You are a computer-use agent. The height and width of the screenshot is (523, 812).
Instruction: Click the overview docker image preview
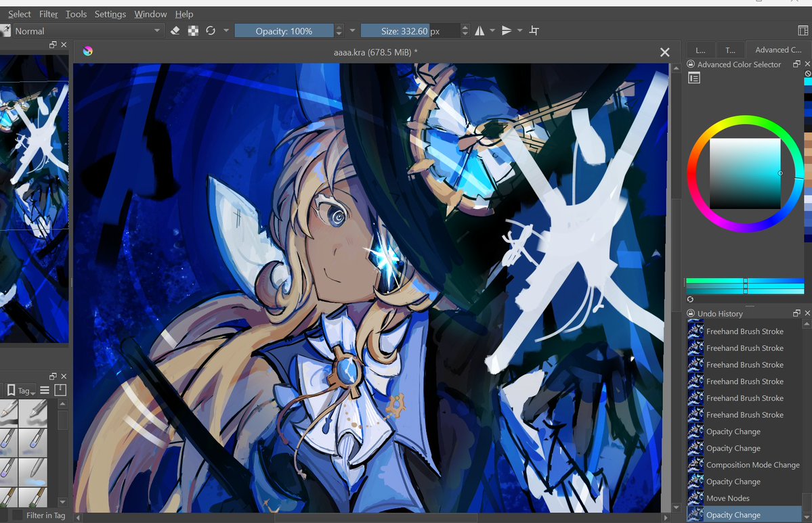pyautogui.click(x=34, y=199)
